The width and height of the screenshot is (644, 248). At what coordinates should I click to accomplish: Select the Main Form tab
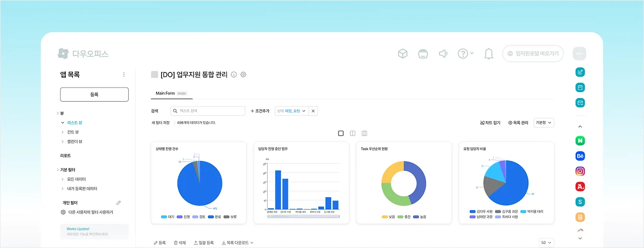(165, 93)
